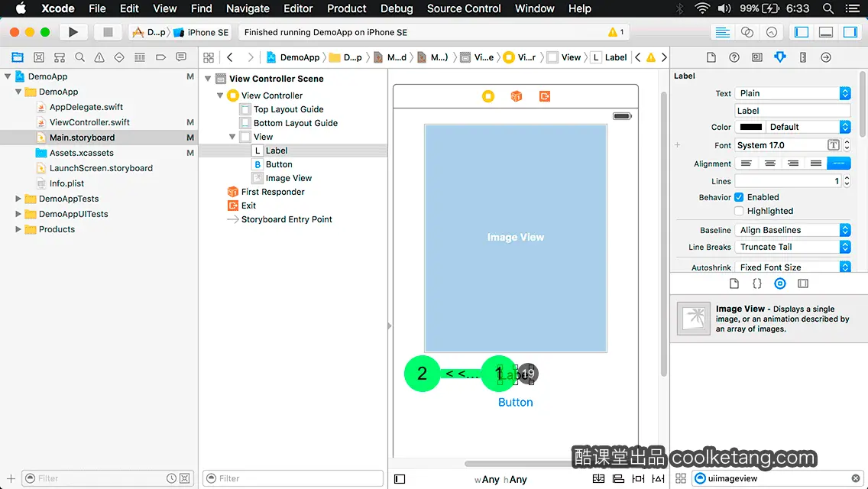Select Button on the storyboard canvas

pos(515,402)
